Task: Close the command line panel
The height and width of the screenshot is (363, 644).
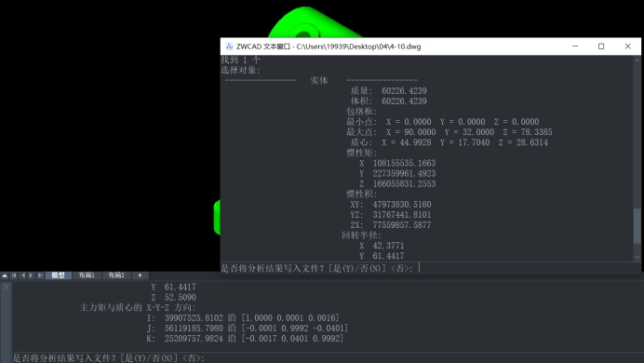Action: click(x=7, y=287)
